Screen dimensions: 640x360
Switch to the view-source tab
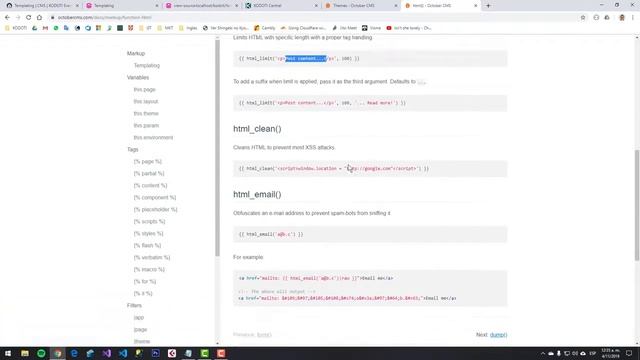(202, 6)
